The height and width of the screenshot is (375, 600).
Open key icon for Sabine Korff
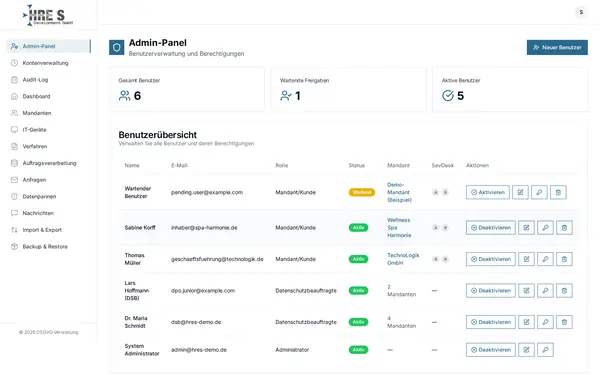(x=545, y=228)
